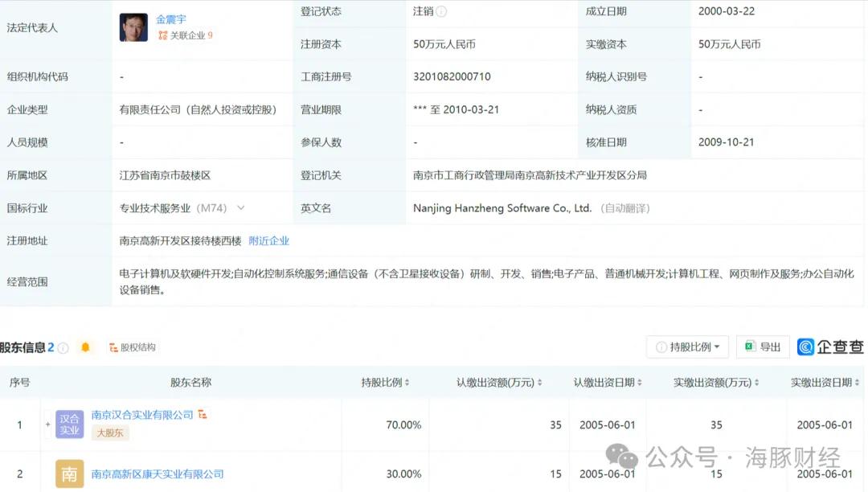Sort by 实缴出资日期 column
This screenshot has height=492, width=868.
point(825,383)
